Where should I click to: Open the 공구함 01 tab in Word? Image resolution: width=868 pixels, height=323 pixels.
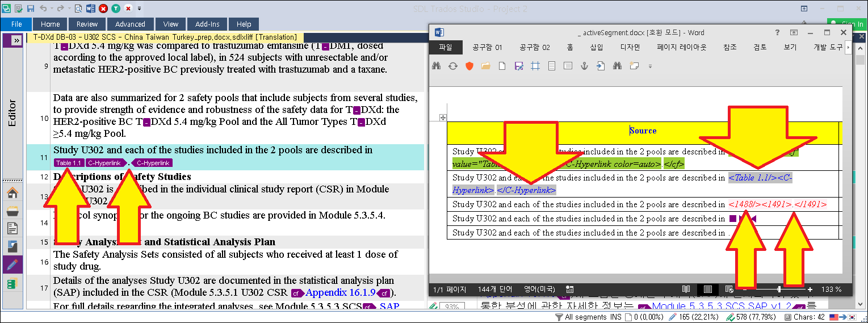pos(487,48)
